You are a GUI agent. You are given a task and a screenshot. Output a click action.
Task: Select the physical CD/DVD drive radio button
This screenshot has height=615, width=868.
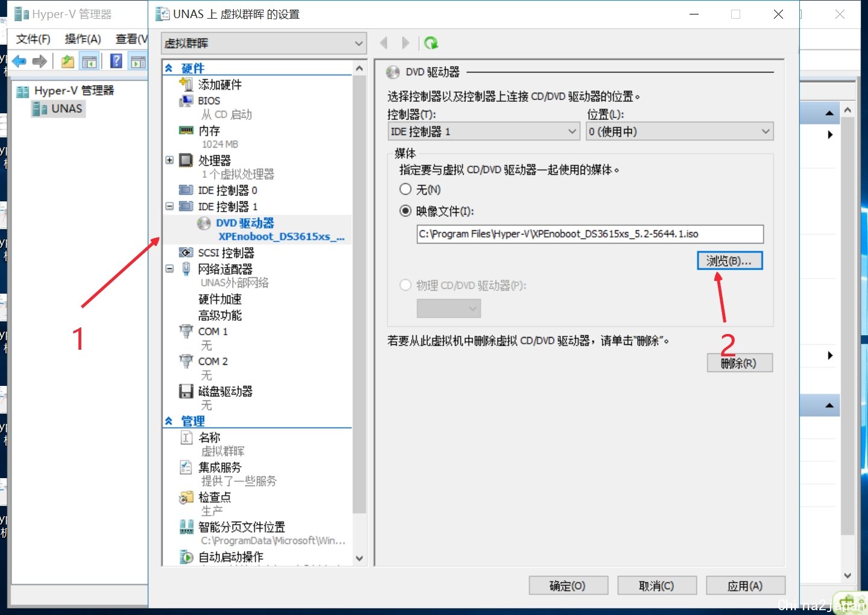pyautogui.click(x=406, y=285)
